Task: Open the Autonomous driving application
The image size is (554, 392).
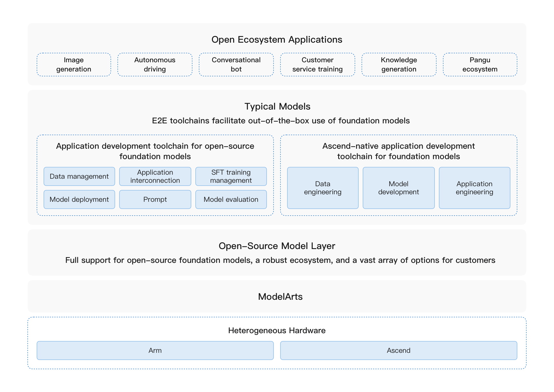Action: [x=155, y=64]
